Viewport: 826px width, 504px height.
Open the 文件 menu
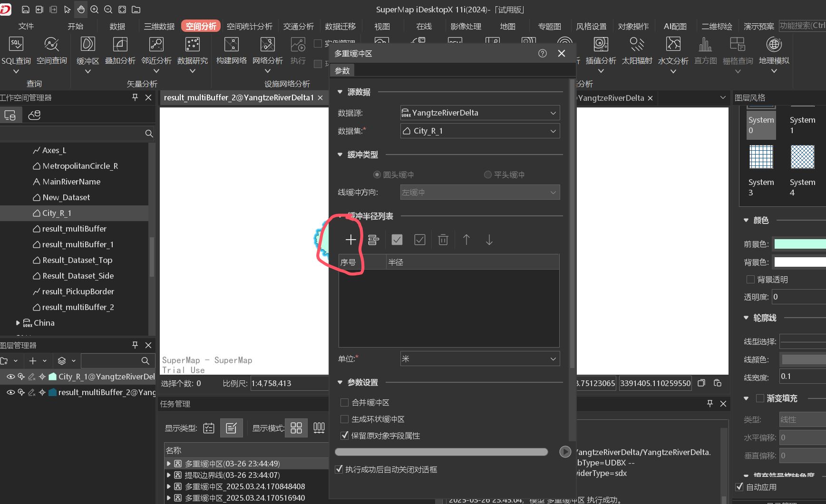click(26, 26)
